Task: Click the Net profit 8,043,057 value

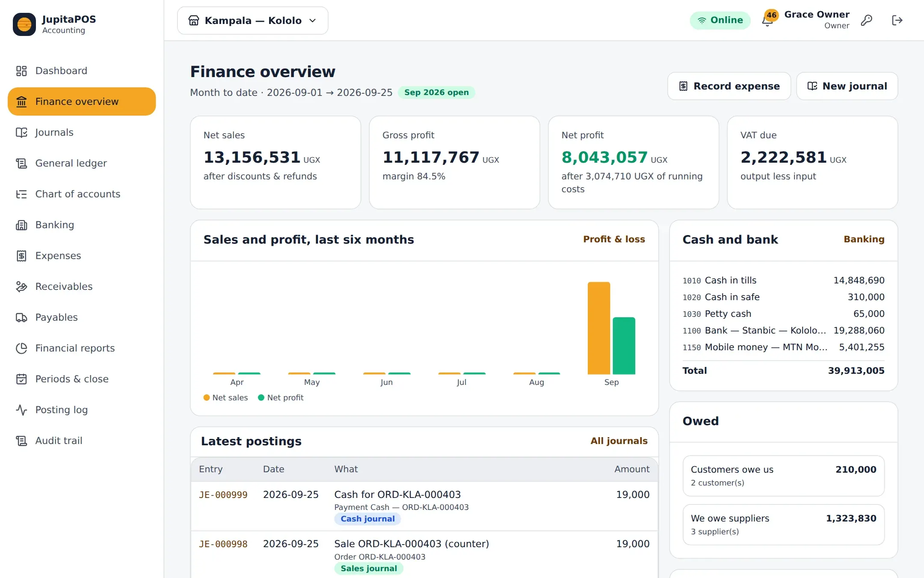Action: 604,157
